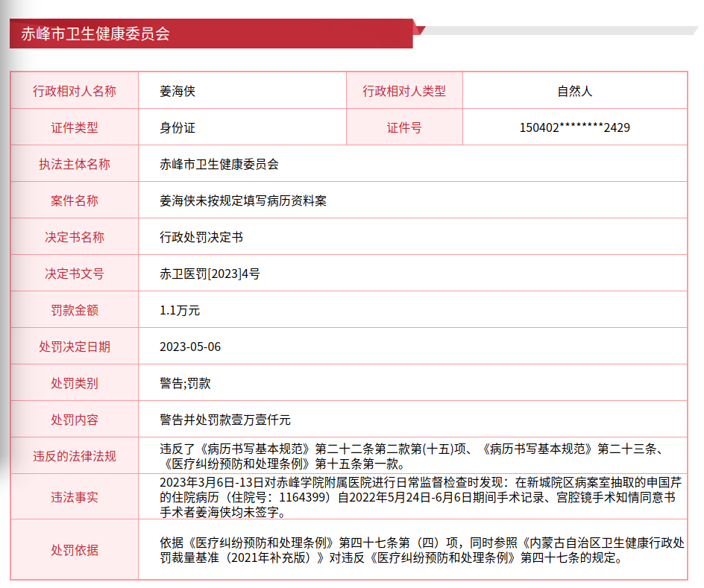Click the 身份证 value cell
The image size is (704, 588).
tap(242, 127)
